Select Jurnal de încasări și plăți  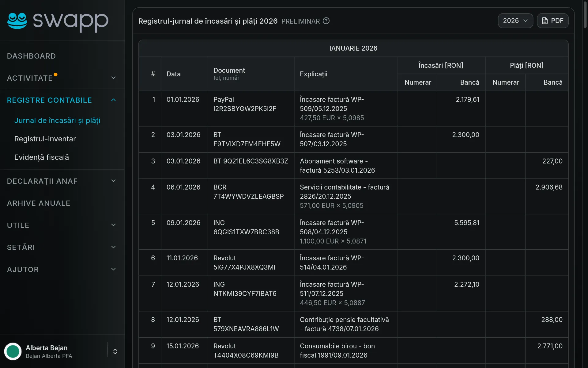pos(57,121)
